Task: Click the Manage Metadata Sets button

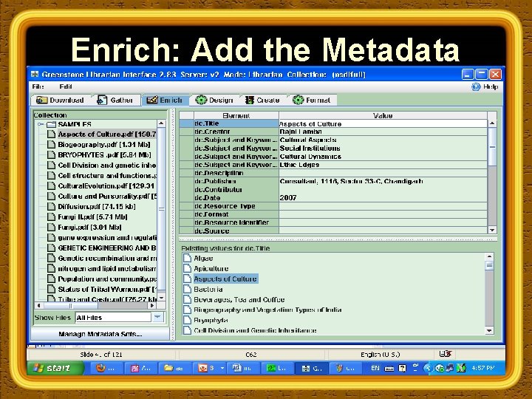Action: (100, 334)
